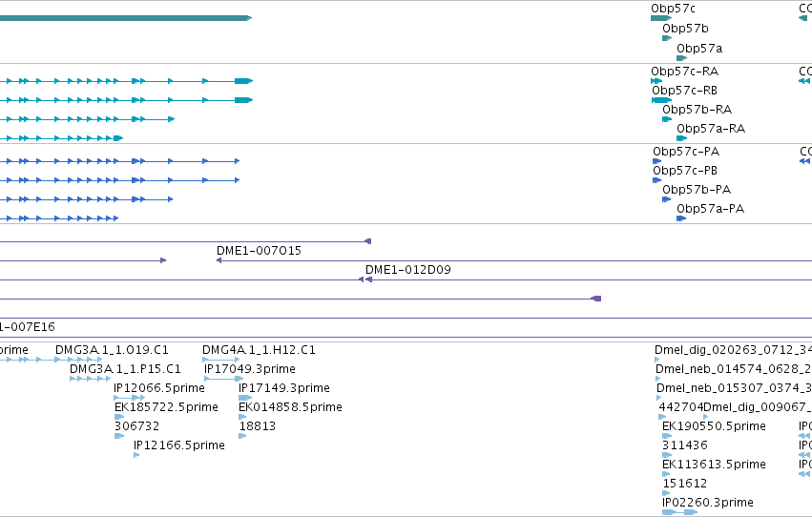Select the Dmel_dig_020263_0712 read
Viewport: 812px width, 517px height.
click(657, 360)
